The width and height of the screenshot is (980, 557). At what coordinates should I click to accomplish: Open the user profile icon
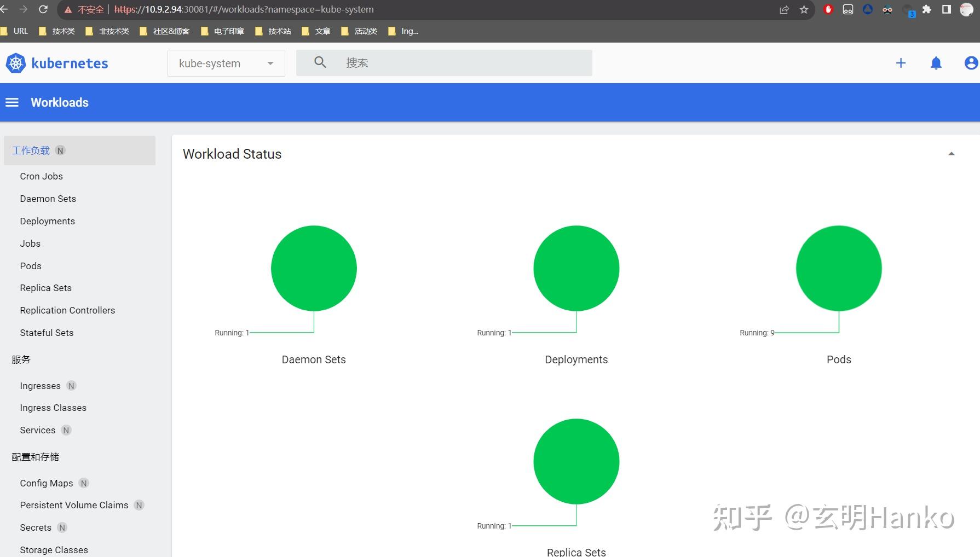tap(969, 63)
